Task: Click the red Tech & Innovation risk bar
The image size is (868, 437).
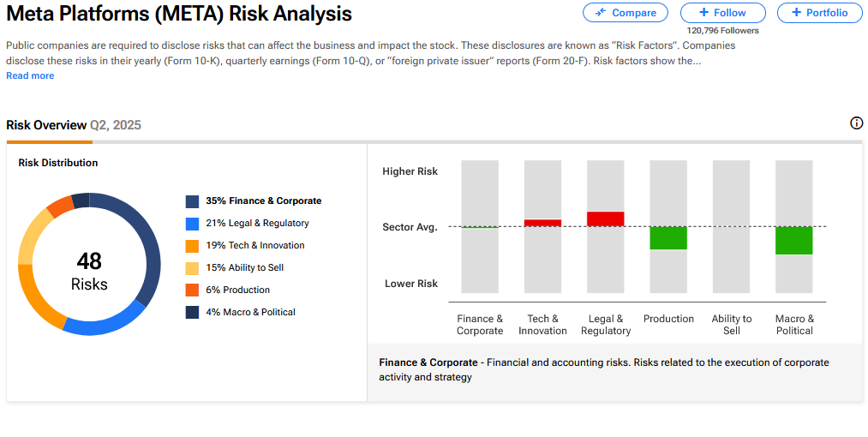Action: (x=542, y=223)
